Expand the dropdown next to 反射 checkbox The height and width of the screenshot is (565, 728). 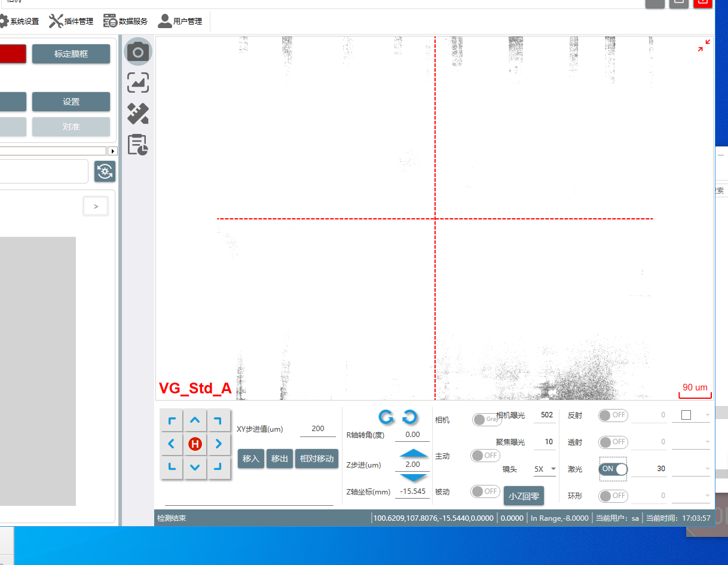pyautogui.click(x=707, y=415)
